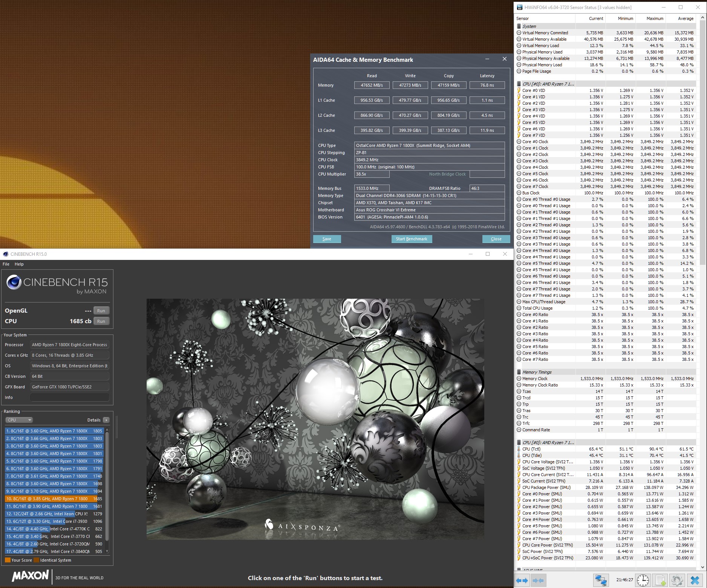Viewport: 707px width, 588px height.
Task: Select ranking entry 14 Intel Core i7-4770K
Action: [x=54, y=529]
